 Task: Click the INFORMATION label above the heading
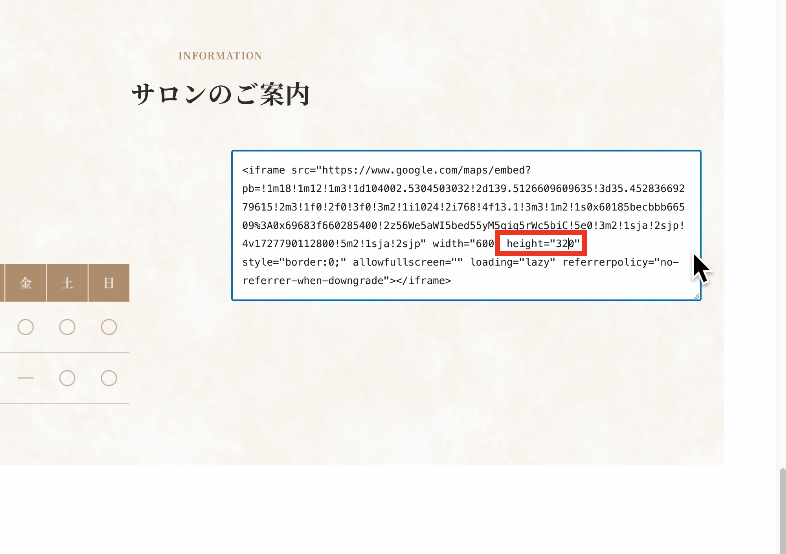pyautogui.click(x=220, y=56)
